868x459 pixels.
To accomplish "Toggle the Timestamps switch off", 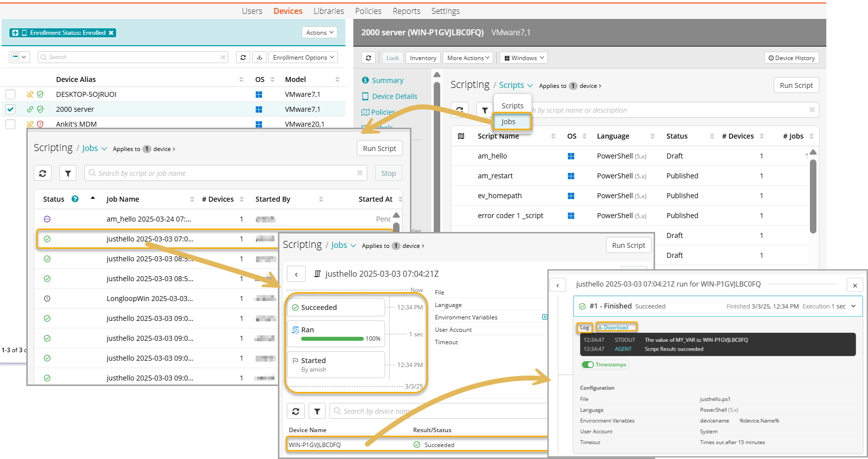I will 588,365.
